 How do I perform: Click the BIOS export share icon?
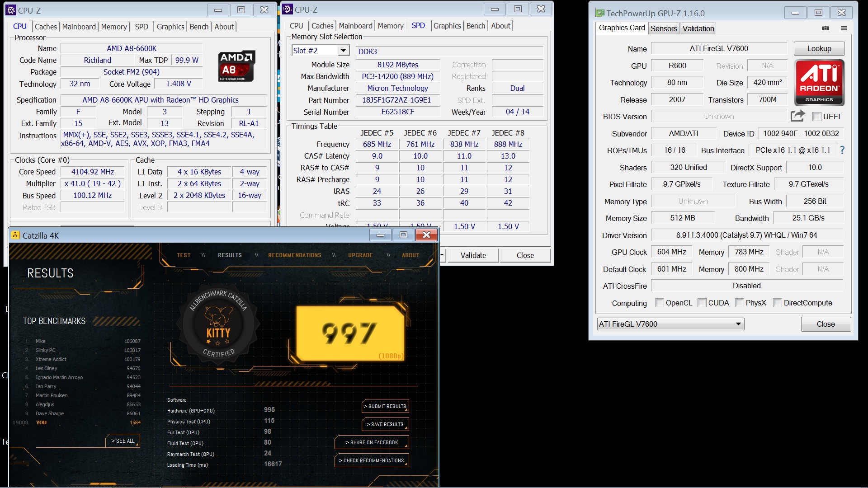pos(797,116)
